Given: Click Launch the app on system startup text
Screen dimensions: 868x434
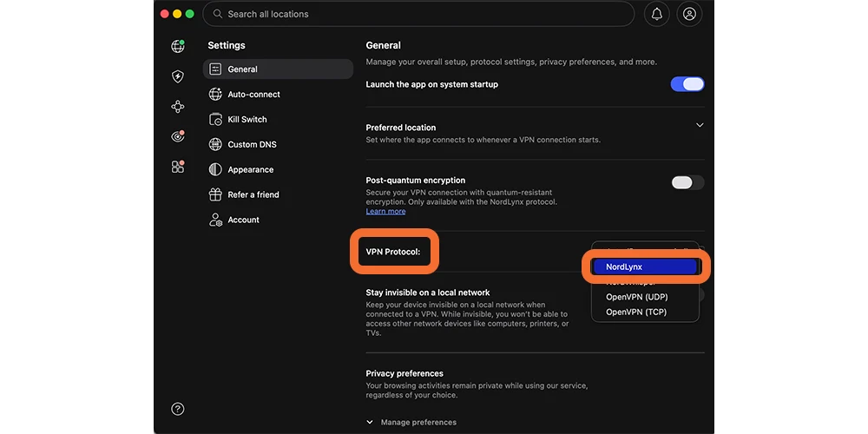Looking at the screenshot, I should point(431,85).
